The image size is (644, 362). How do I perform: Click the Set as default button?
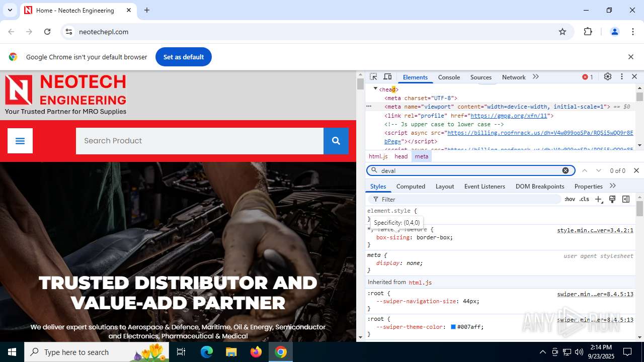[183, 57]
